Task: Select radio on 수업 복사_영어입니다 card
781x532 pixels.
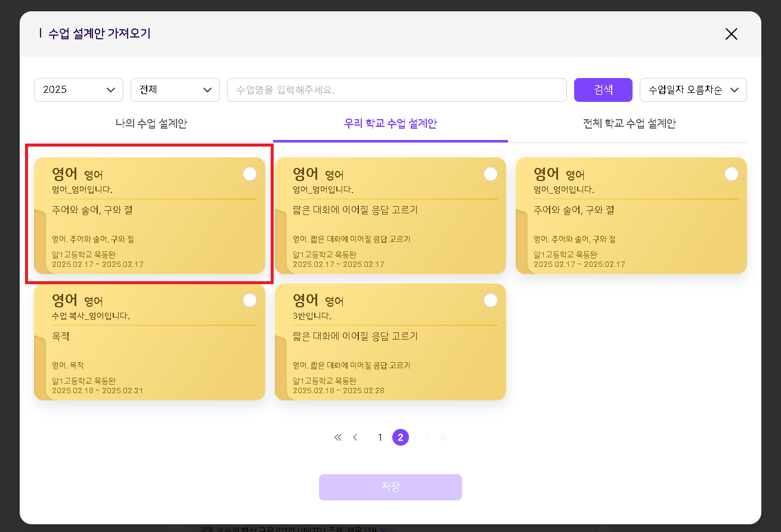Action: [x=250, y=300]
